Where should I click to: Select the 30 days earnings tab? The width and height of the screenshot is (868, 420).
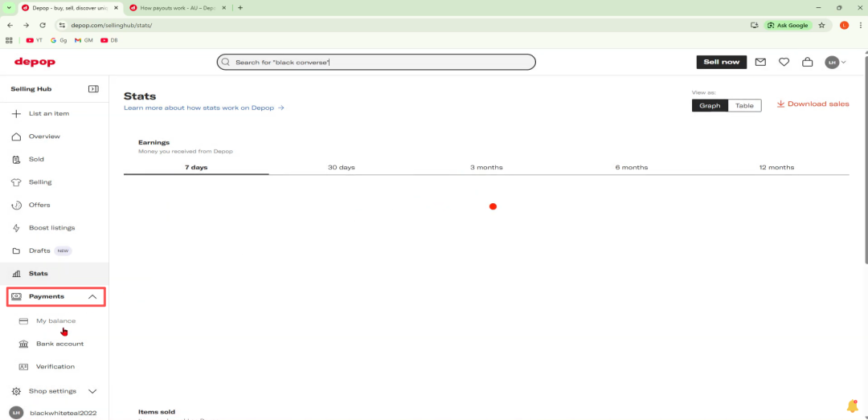point(341,167)
